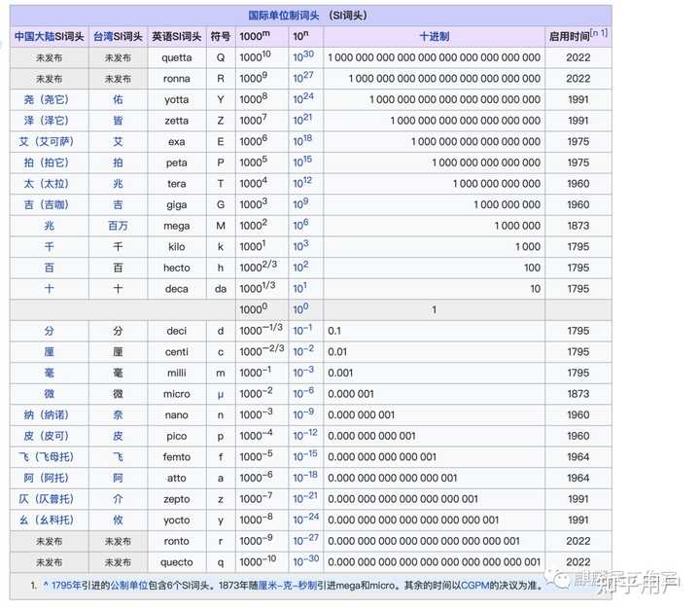This screenshot has height=609, width=700.
Task: Follow the n 1 footnote superscript link
Action: pyautogui.click(x=599, y=33)
